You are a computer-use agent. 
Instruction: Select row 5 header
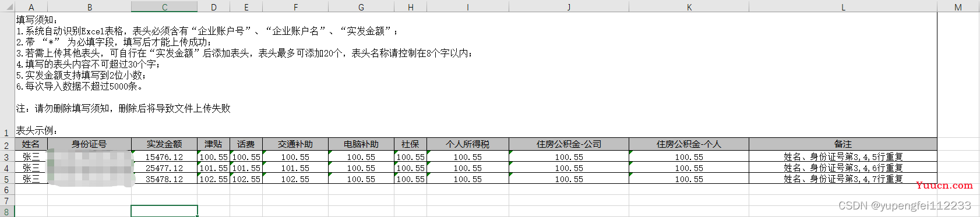coord(7,179)
